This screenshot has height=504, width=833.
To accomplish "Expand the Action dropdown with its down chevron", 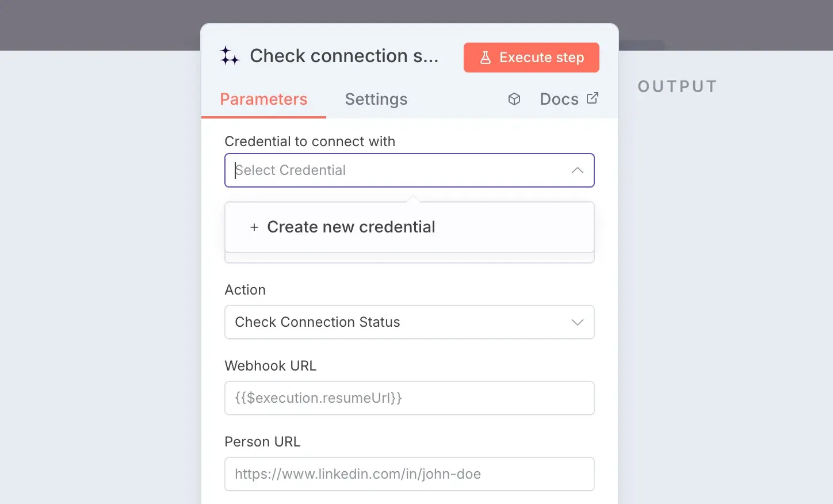I will [578, 322].
